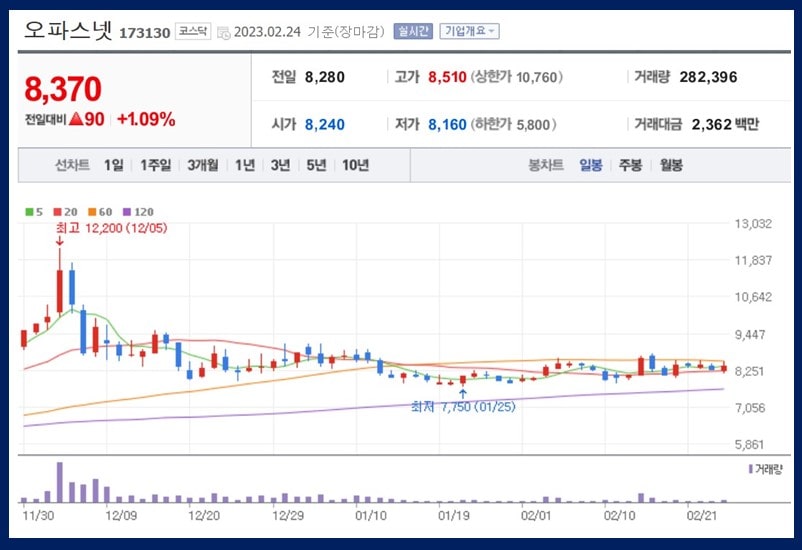Click the 저가 value 8,160
Image resolution: width=802 pixels, height=550 pixels.
point(447,124)
